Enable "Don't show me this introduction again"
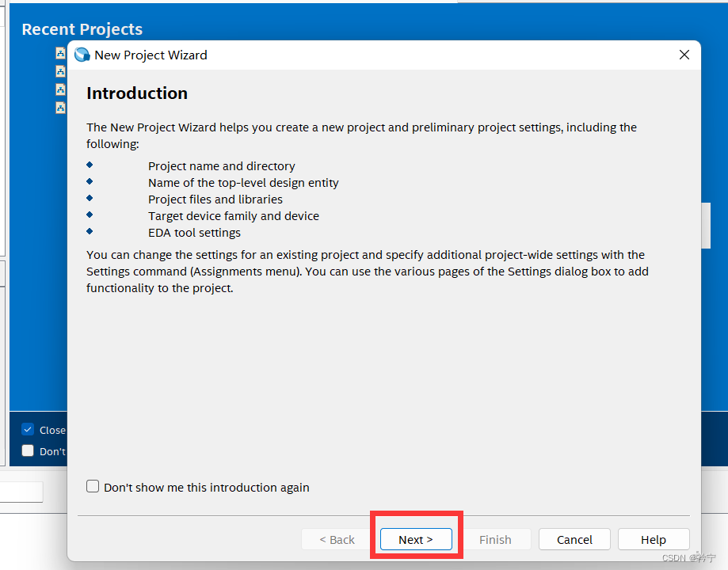The width and height of the screenshot is (728, 570). point(93,487)
